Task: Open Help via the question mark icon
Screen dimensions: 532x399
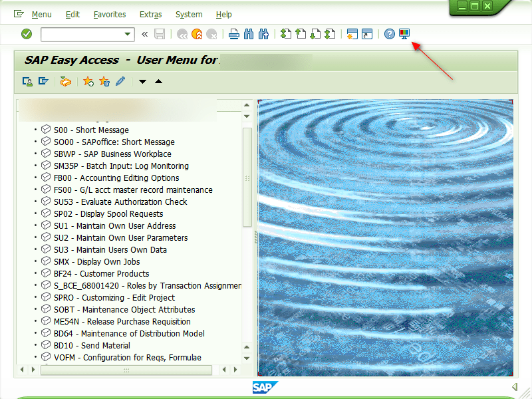Action: [x=390, y=34]
